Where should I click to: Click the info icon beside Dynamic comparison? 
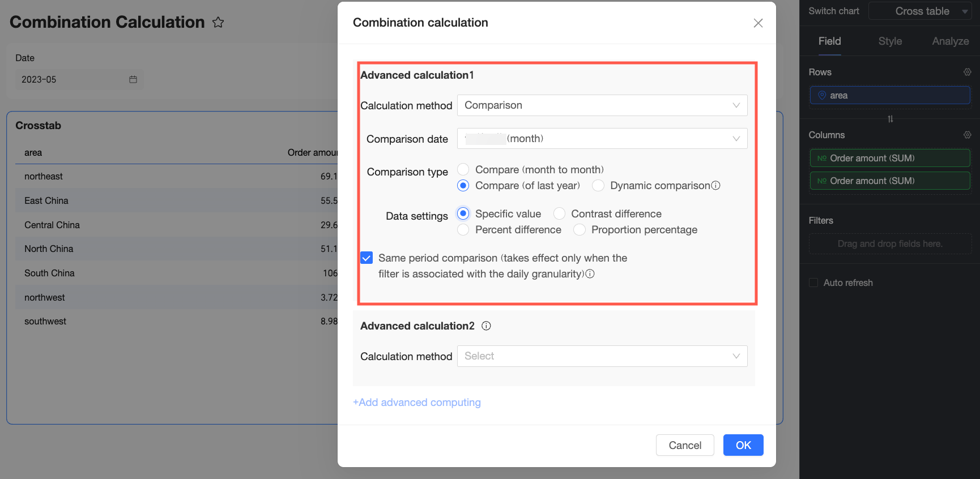coord(715,186)
